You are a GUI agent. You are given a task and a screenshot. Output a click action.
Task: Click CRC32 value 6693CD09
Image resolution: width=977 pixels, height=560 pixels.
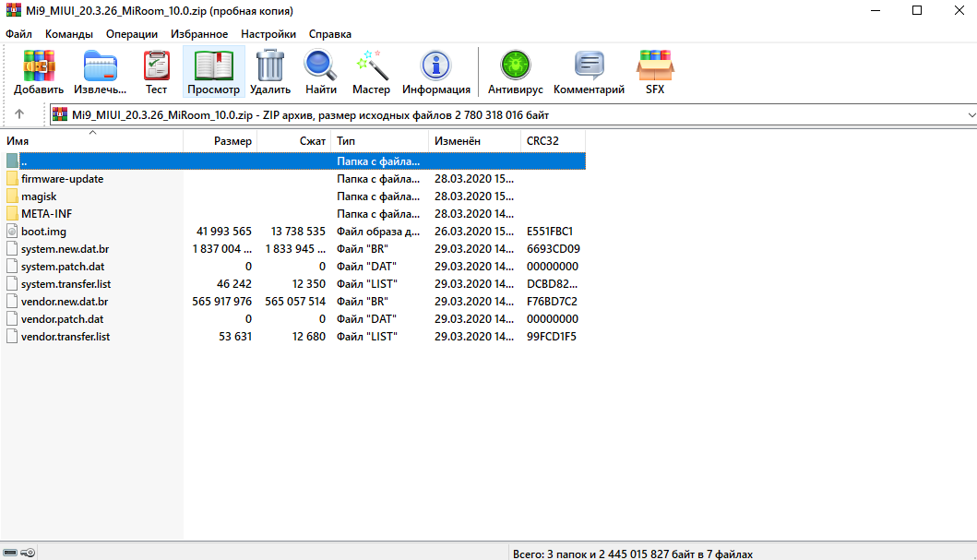click(x=554, y=248)
